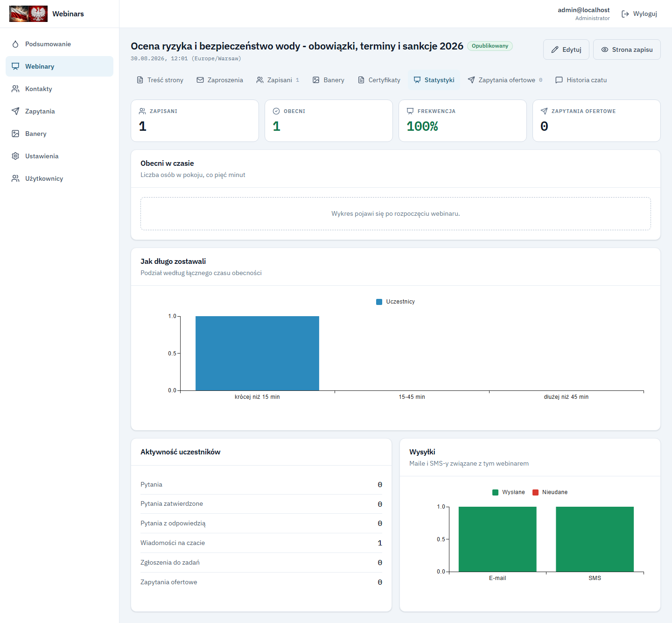The image size is (672, 623).
Task: Click the blue krócej niż 15 min bar
Action: (x=257, y=353)
